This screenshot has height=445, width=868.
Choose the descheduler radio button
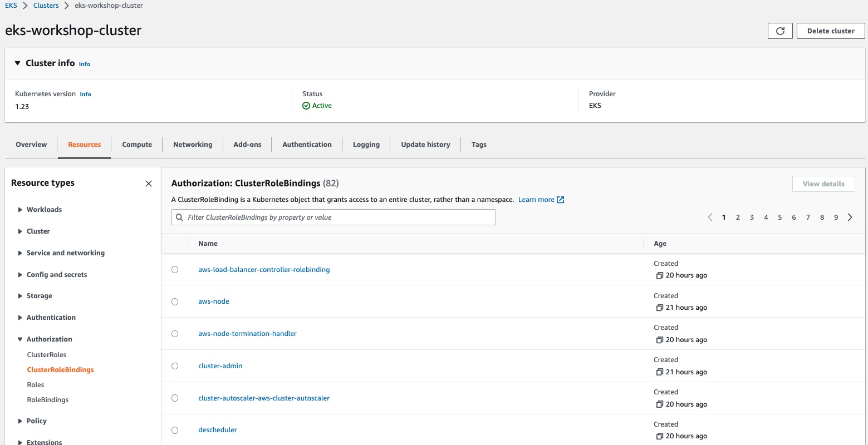tap(175, 430)
